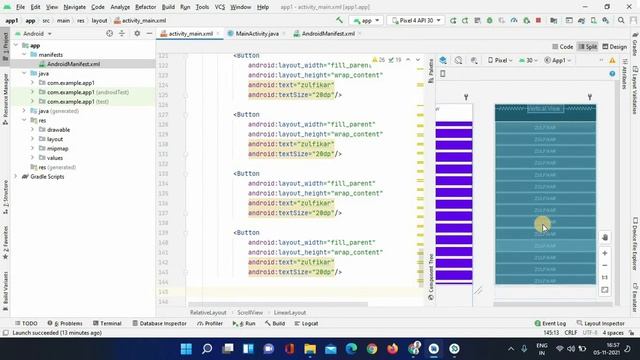Open the VCS menu
Viewport: 640px width, 360px height.
(220, 7)
